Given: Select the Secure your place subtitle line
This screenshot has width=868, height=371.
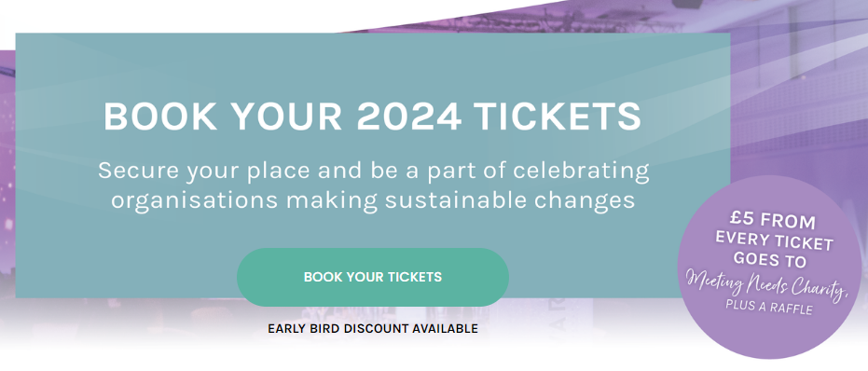Looking at the screenshot, I should (x=374, y=171).
